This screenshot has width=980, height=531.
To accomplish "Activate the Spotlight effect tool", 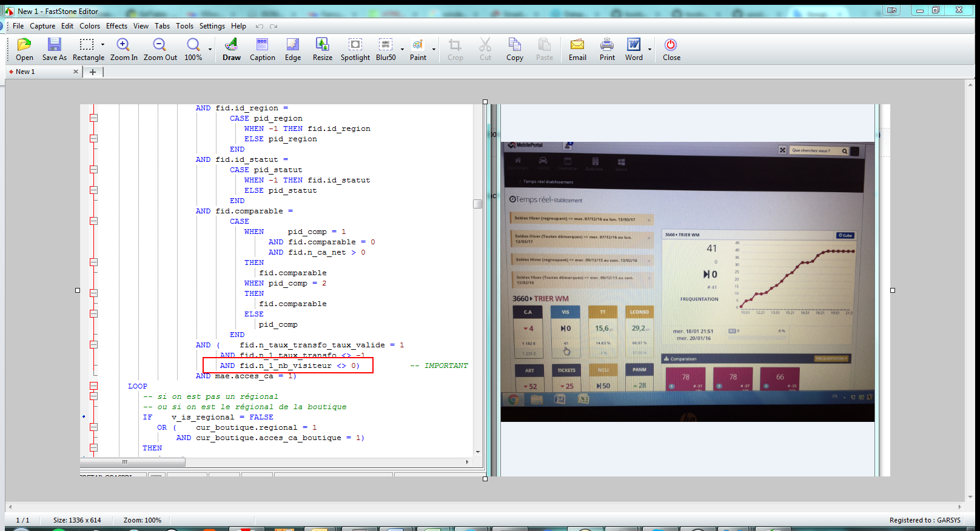I will [355, 45].
